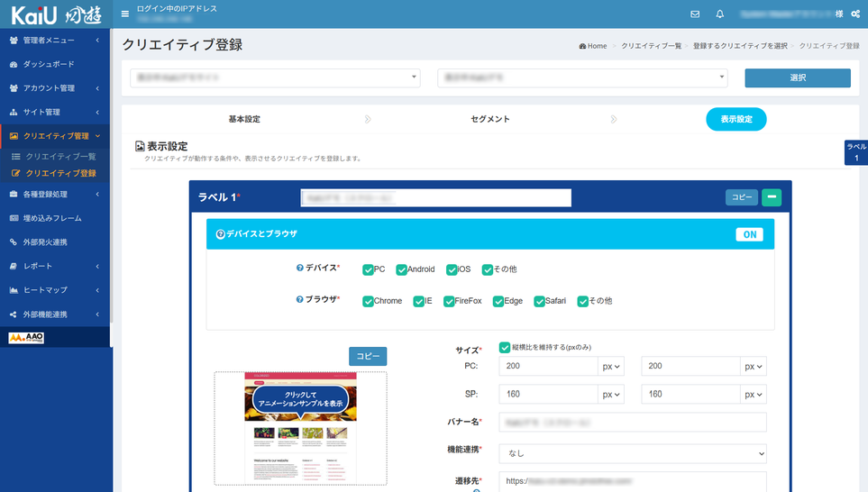Screen dimensions: 868x492
Task: Click the クリエイティブ登録 edit icon
Action: (x=16, y=173)
